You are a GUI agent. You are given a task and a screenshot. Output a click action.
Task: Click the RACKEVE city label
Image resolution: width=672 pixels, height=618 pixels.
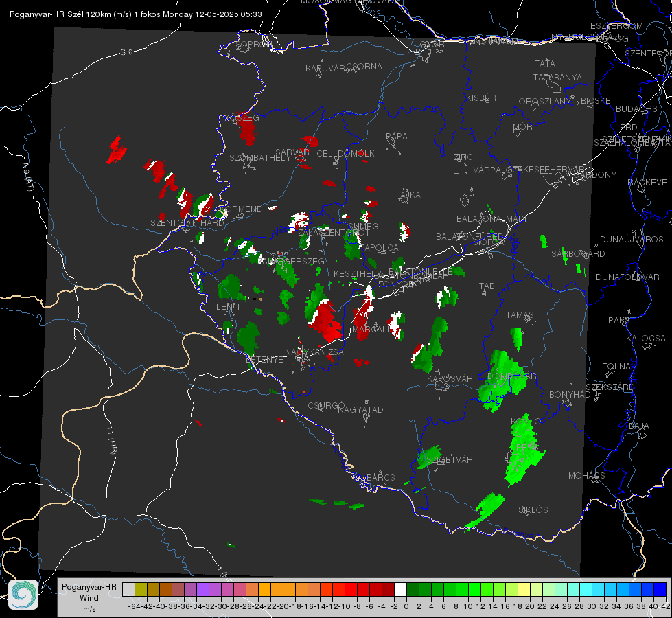coord(647,183)
